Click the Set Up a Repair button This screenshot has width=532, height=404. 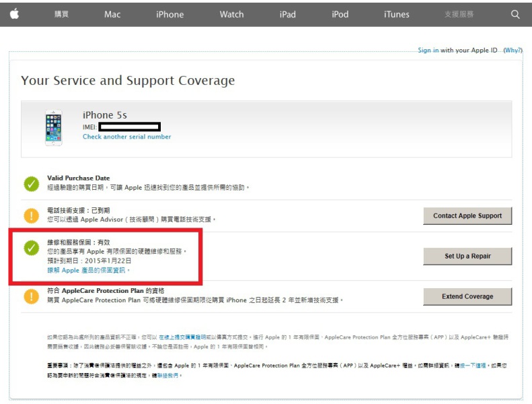(467, 256)
